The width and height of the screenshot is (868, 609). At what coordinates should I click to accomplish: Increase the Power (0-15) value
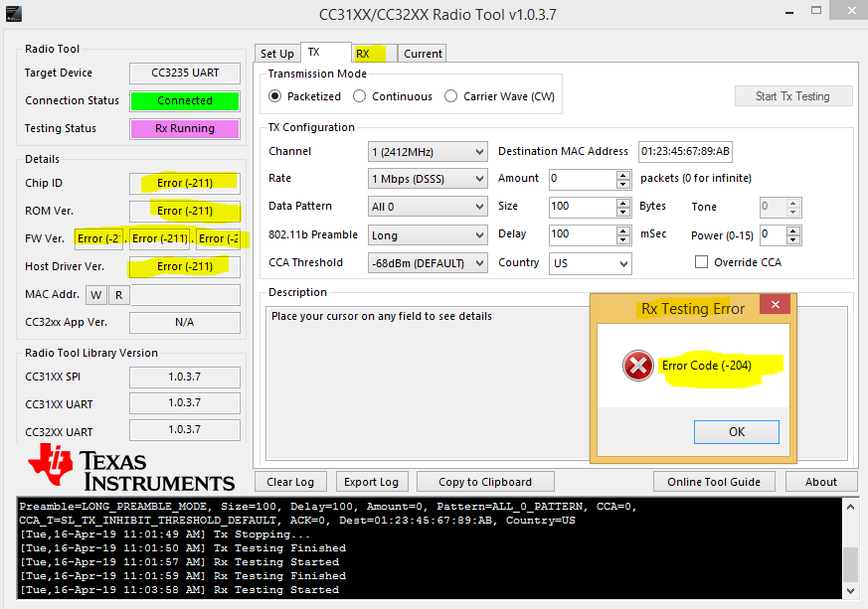(x=792, y=230)
